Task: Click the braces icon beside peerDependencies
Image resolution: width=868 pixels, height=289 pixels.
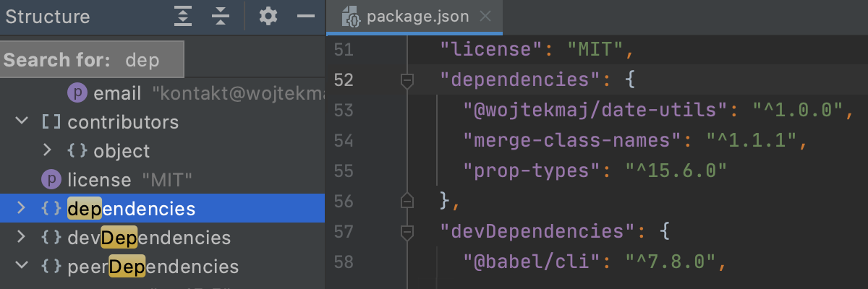Action: coord(51,266)
